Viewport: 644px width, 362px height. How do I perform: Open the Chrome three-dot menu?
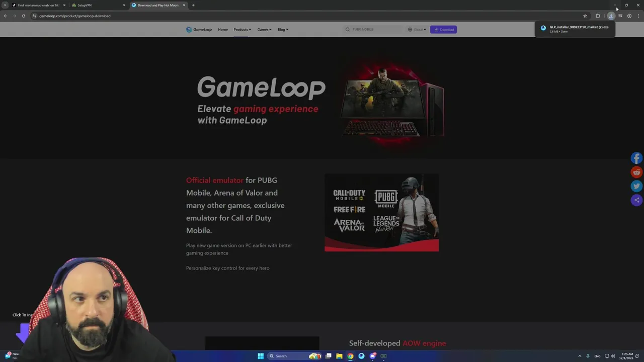point(638,16)
